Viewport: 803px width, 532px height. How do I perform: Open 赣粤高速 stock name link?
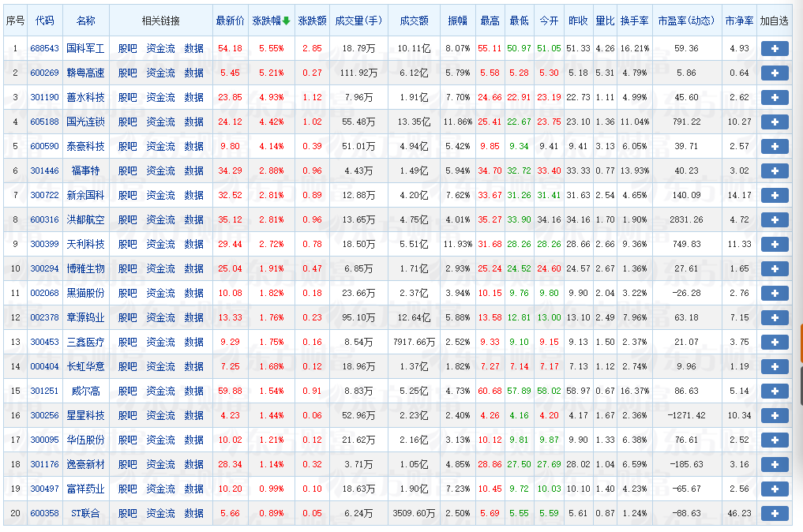pos(85,73)
